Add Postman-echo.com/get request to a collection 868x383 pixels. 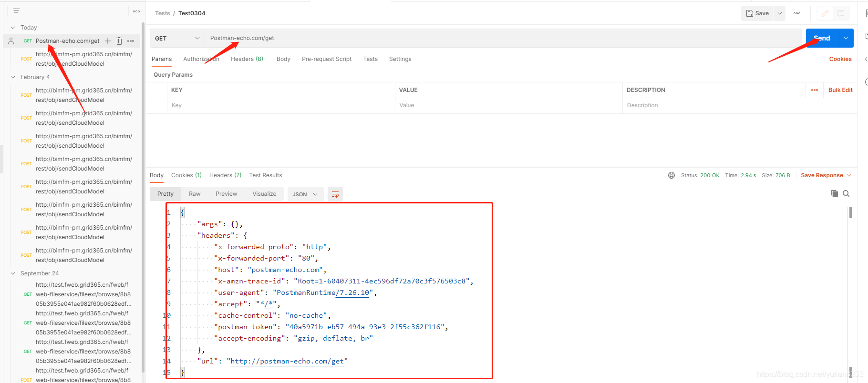[x=108, y=41]
